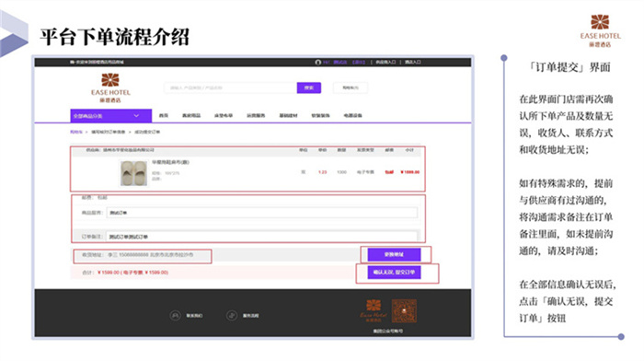Click the slide's top-right EASE HOTEL logo
Viewport: 644px width, 361px height.
click(600, 30)
